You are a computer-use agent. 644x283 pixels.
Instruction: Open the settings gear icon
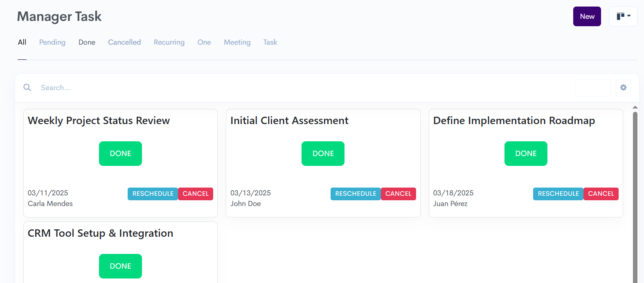pyautogui.click(x=623, y=88)
